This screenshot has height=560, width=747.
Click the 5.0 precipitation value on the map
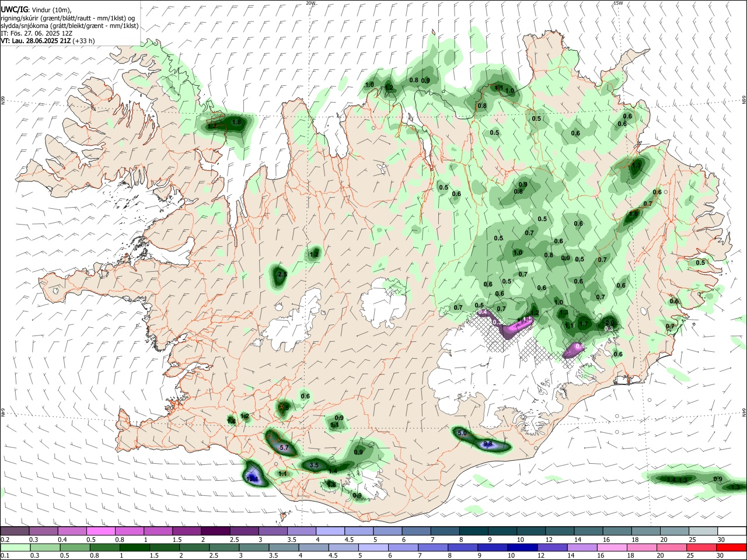[x=462, y=433]
